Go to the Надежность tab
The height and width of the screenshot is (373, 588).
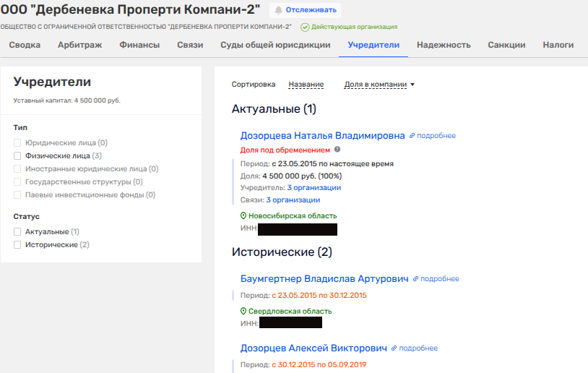[443, 45]
